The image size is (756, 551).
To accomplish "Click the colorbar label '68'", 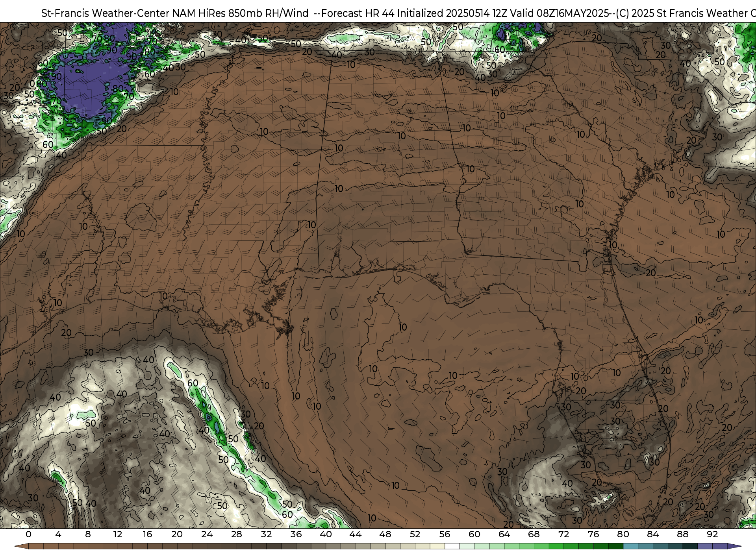I will [534, 534].
